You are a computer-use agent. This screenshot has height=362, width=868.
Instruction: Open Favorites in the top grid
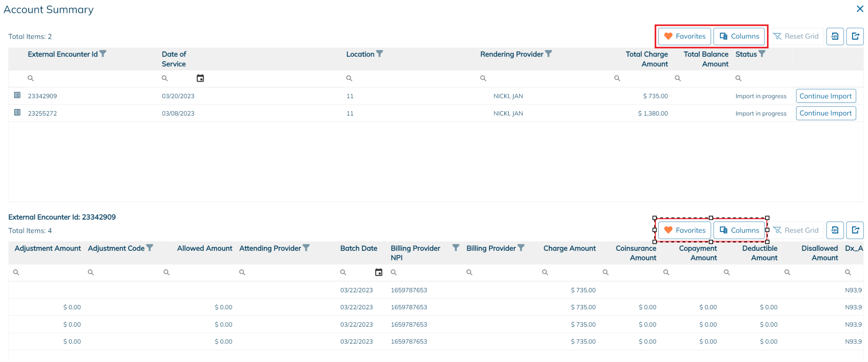[684, 36]
